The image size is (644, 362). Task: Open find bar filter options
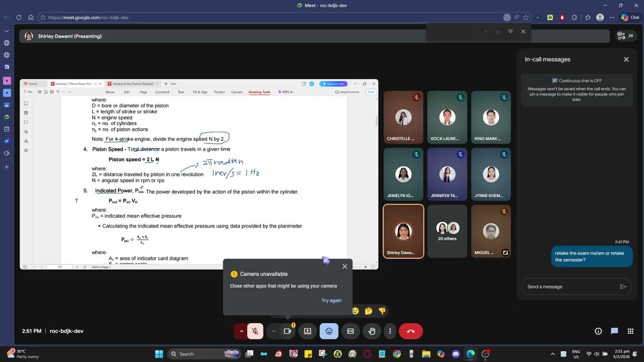[510, 32]
